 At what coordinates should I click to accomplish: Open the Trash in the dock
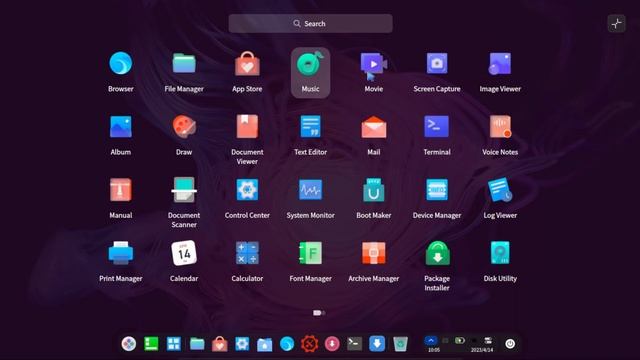[400, 344]
